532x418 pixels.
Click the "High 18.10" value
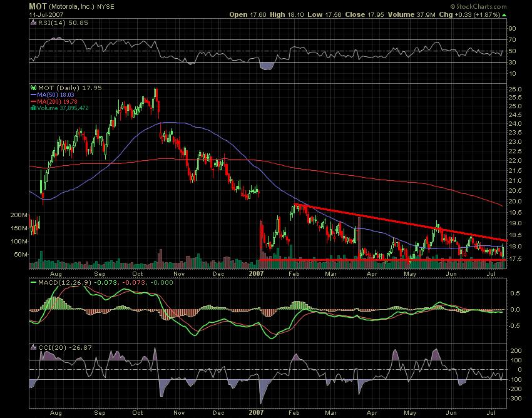(x=287, y=14)
